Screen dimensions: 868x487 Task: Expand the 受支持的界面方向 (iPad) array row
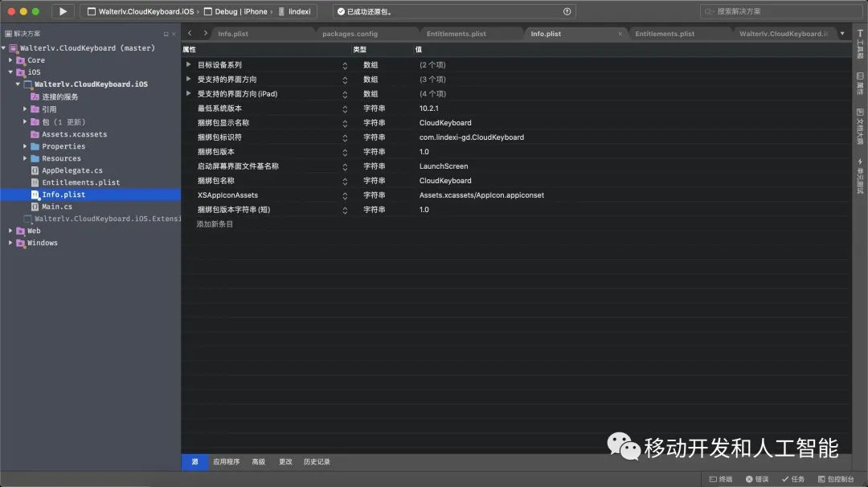point(189,93)
